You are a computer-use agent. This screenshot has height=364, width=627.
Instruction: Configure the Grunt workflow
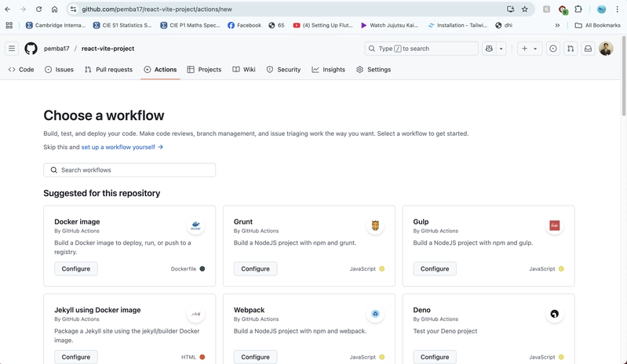[255, 269]
